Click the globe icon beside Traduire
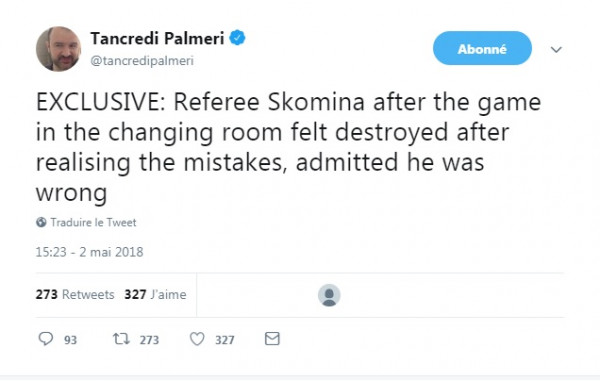 41,222
